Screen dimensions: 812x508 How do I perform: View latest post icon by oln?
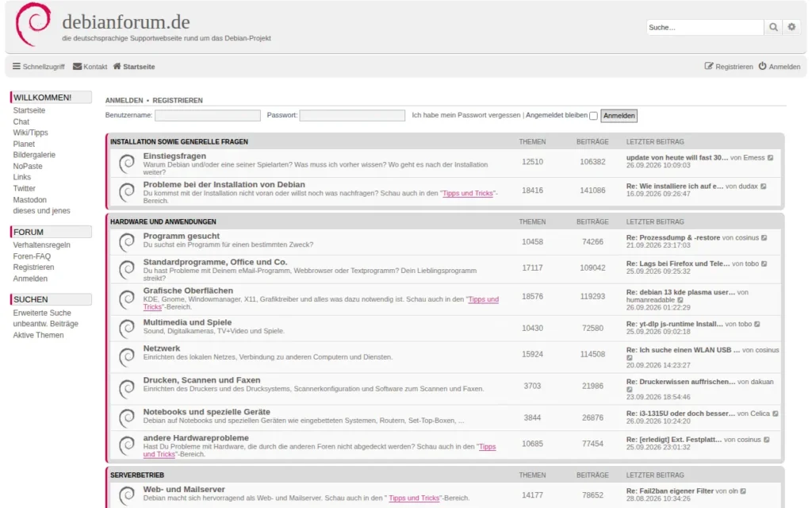point(743,491)
